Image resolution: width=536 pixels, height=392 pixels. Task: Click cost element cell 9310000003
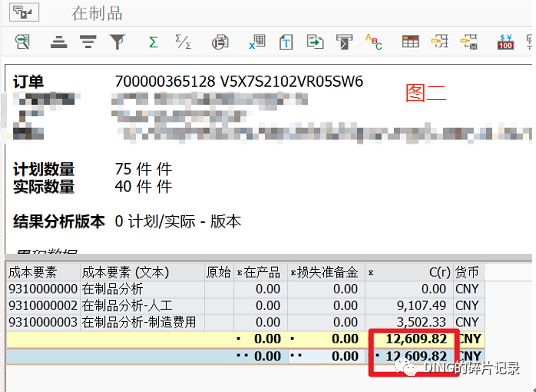(43, 322)
